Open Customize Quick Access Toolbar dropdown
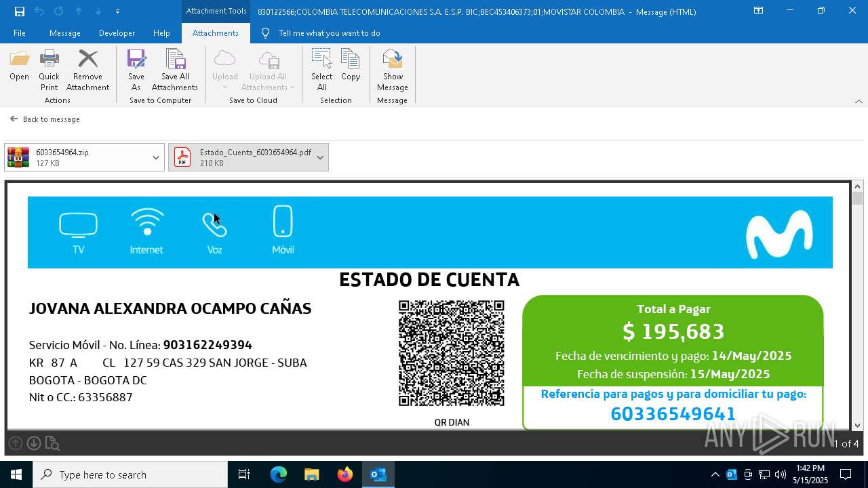The height and width of the screenshot is (488, 868). point(118,12)
